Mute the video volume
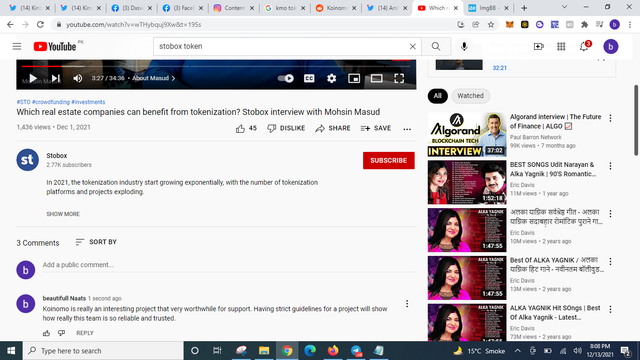 pos(78,78)
